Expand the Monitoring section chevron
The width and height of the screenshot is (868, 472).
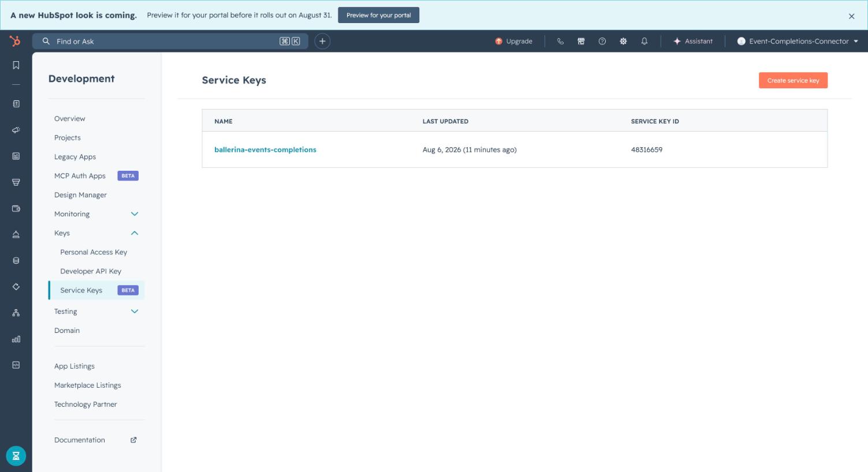(x=135, y=214)
